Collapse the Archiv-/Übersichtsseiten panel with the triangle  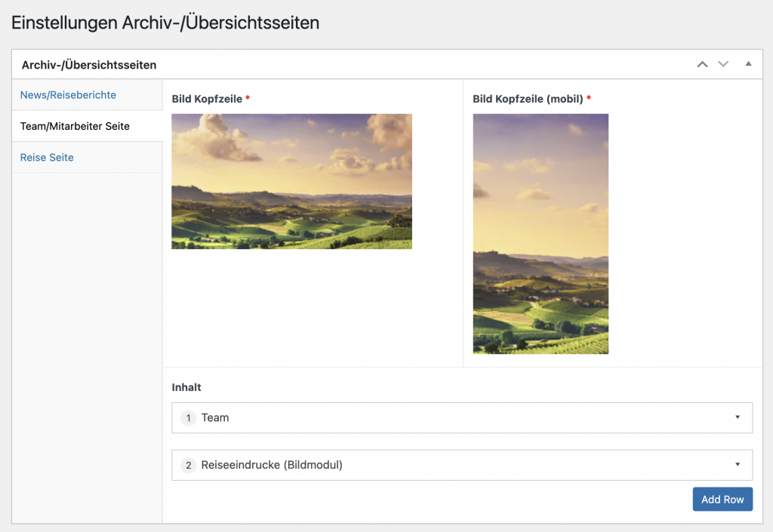(x=748, y=64)
